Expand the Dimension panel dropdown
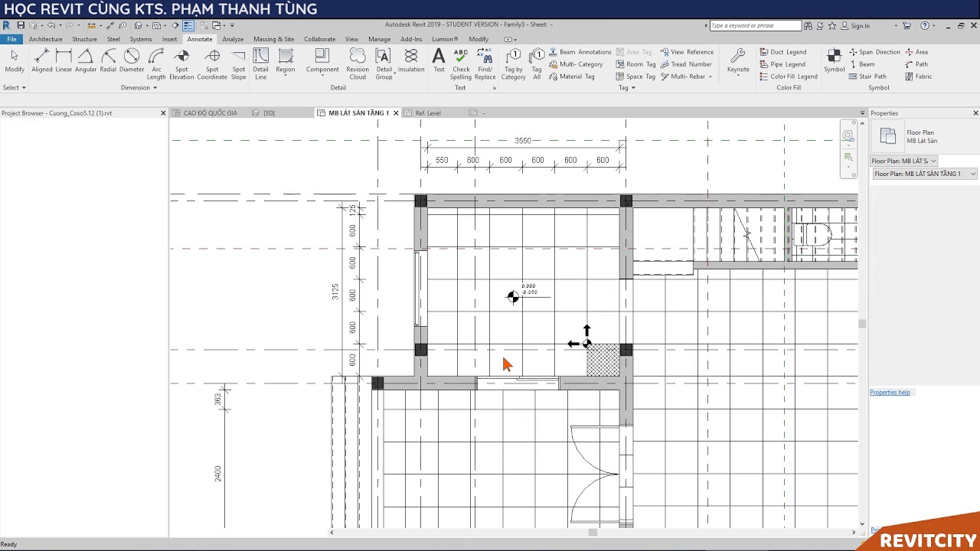Viewport: 980px width, 551px height. point(139,87)
